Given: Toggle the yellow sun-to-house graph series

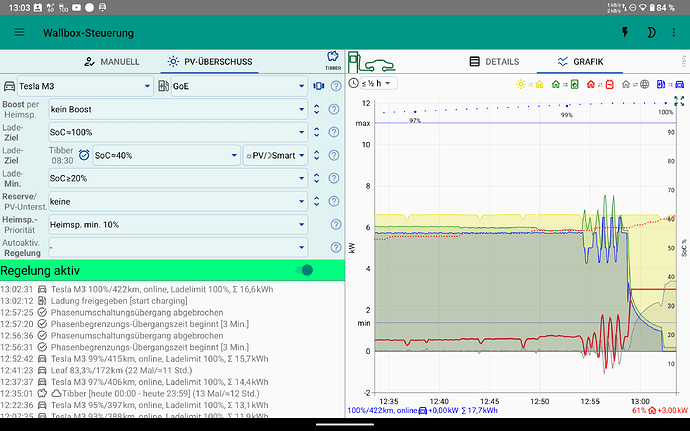Looking at the screenshot, I should click(x=530, y=84).
